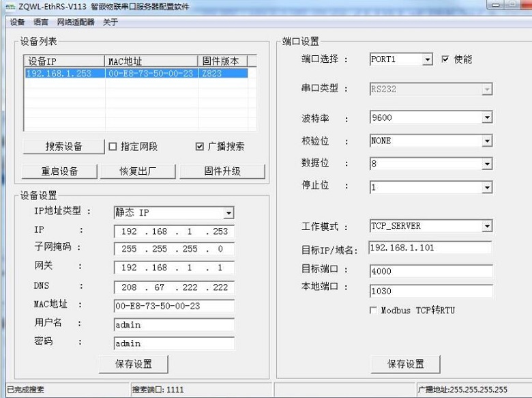Open the 网络适配器 menu
Screen dimensions: 532x398
click(x=76, y=22)
